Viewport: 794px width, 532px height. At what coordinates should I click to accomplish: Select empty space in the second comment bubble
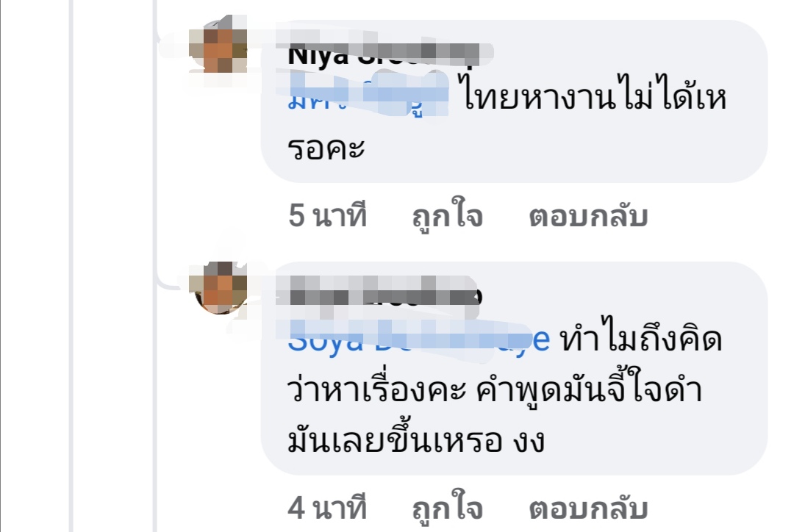pyautogui.click(x=654, y=442)
